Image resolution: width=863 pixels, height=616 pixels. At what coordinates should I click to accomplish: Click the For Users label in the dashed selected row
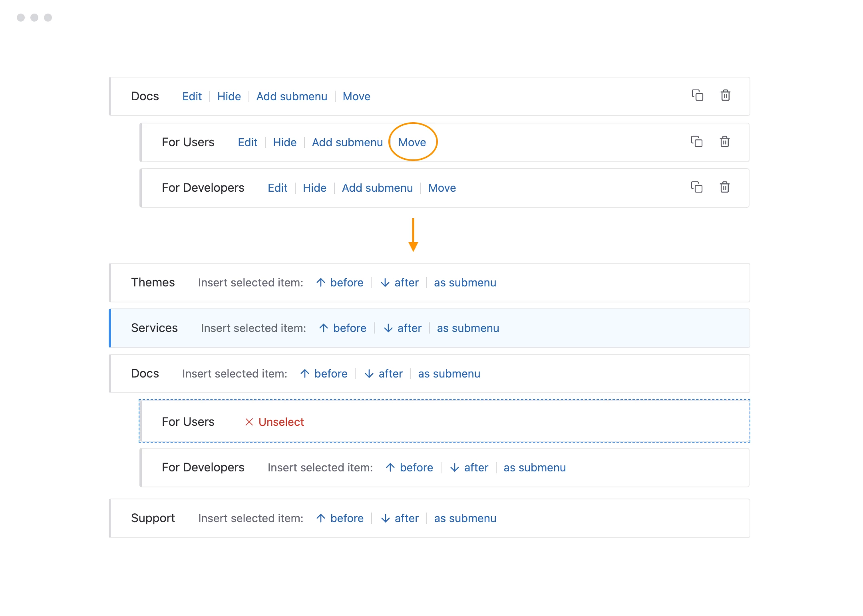(x=188, y=422)
